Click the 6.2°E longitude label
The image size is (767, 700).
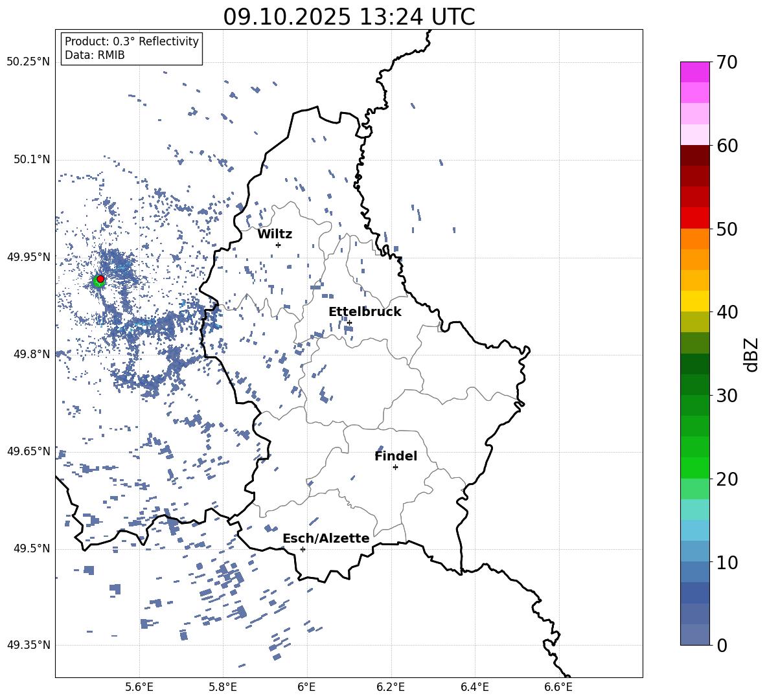(391, 687)
